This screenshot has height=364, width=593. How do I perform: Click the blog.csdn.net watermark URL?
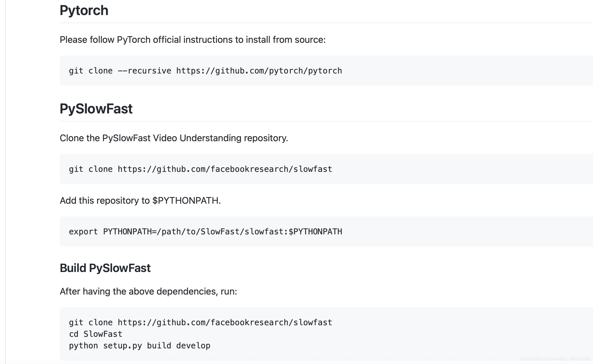[554, 359]
